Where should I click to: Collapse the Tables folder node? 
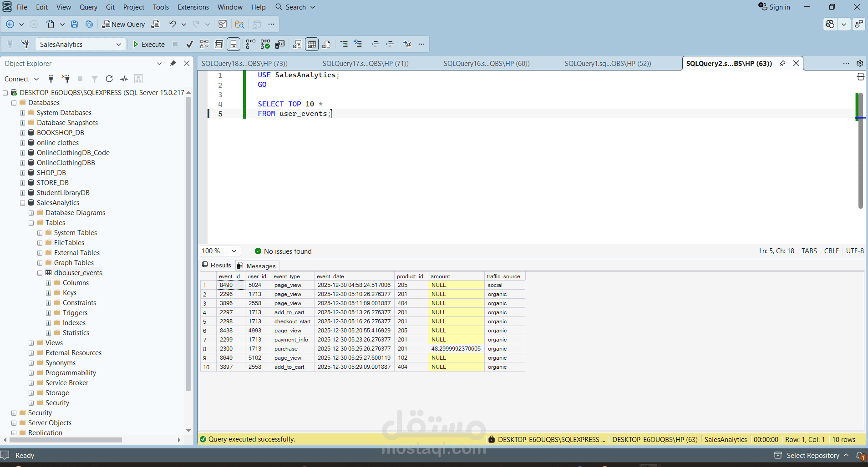click(31, 223)
